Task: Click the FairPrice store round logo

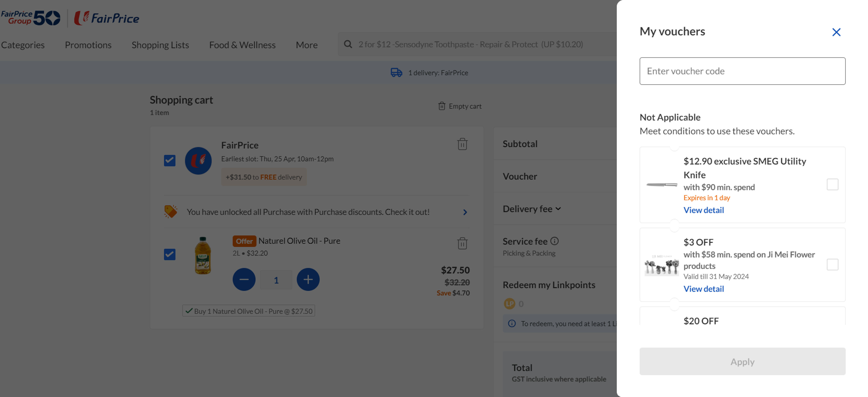Action: [x=198, y=161]
